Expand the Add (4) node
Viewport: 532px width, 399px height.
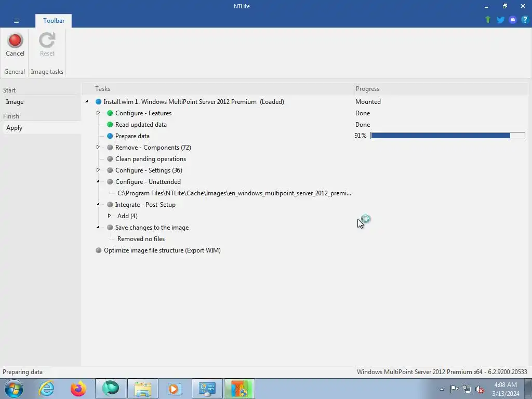click(109, 216)
